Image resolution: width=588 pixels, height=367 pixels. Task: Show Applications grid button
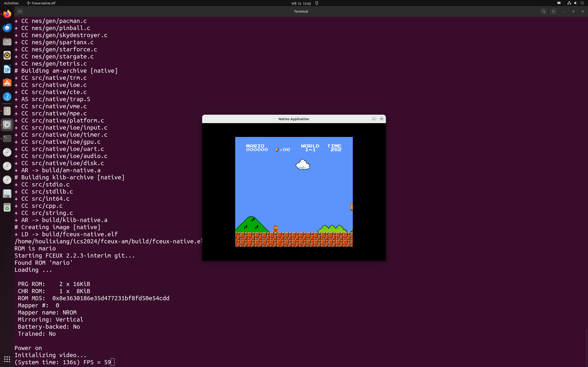[x=7, y=359]
